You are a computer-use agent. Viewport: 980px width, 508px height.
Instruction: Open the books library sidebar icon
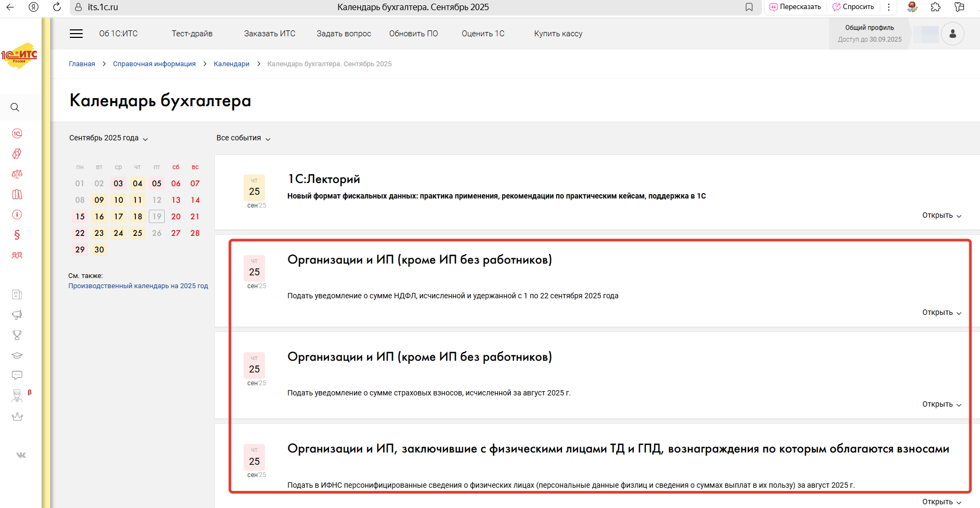pos(17,194)
